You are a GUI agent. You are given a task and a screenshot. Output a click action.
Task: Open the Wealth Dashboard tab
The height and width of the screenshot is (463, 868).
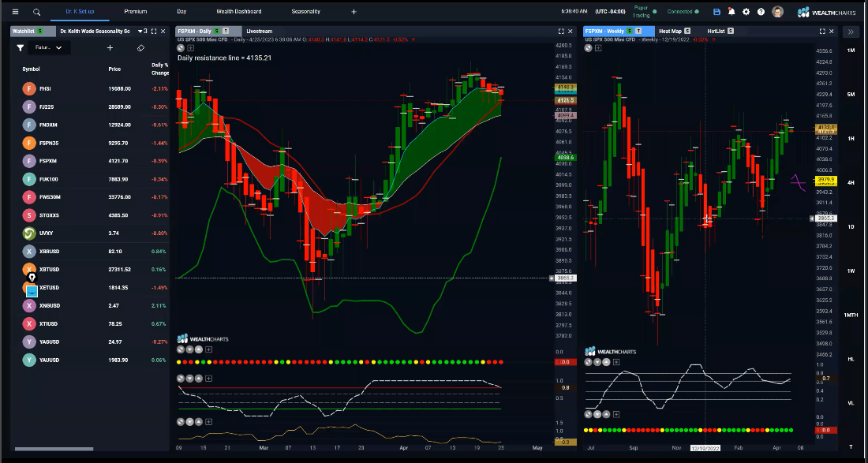tap(239, 12)
